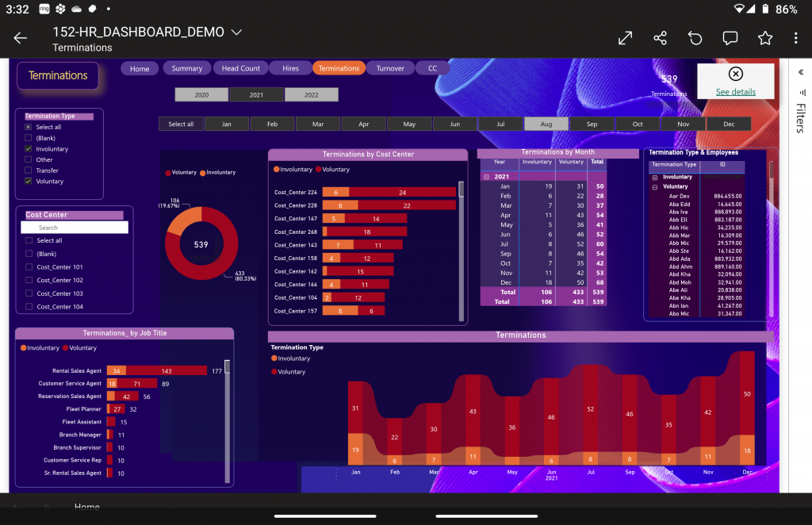This screenshot has width=812, height=525.
Task: Tap the share report icon
Action: tap(660, 38)
